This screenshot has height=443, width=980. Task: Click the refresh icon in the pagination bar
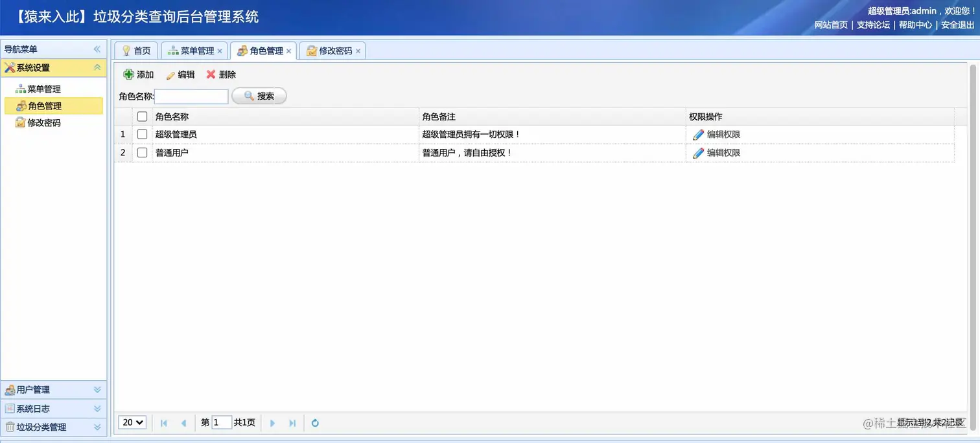click(315, 422)
